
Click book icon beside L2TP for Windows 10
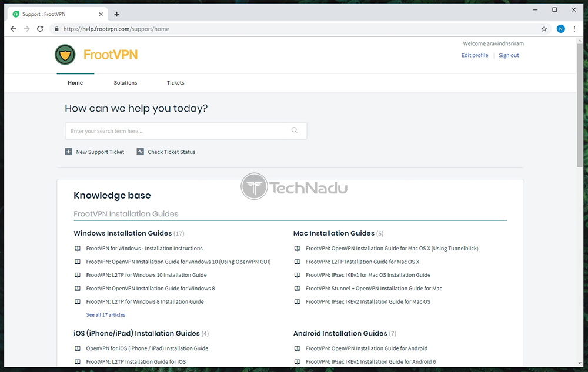[x=78, y=275]
